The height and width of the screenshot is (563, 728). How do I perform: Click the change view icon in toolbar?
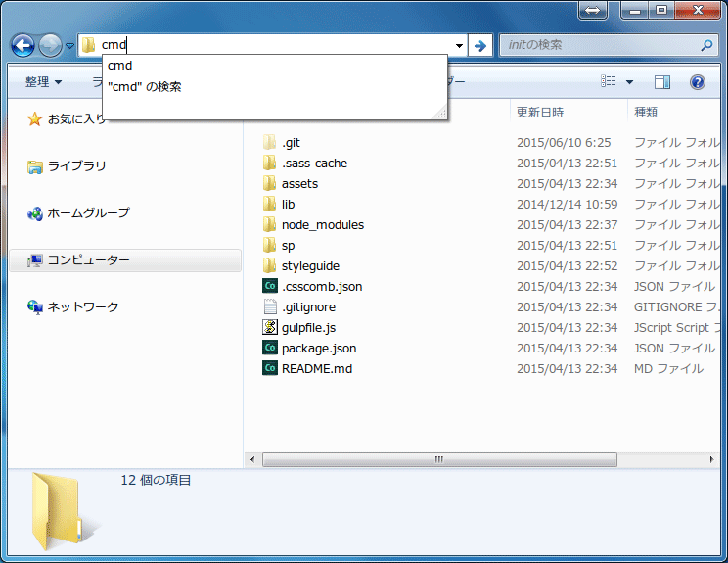(x=609, y=81)
